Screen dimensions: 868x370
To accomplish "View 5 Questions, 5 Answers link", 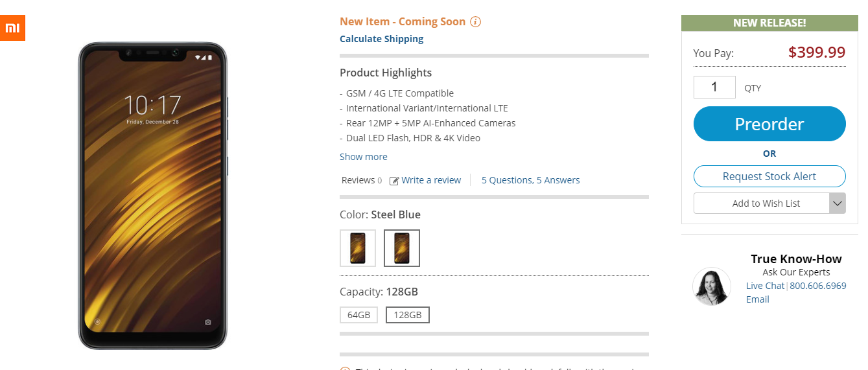I will tap(530, 180).
